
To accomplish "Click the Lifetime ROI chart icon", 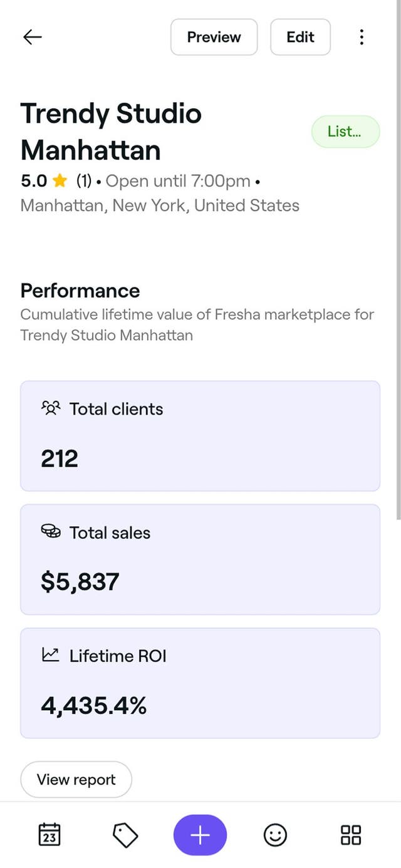I will click(51, 656).
